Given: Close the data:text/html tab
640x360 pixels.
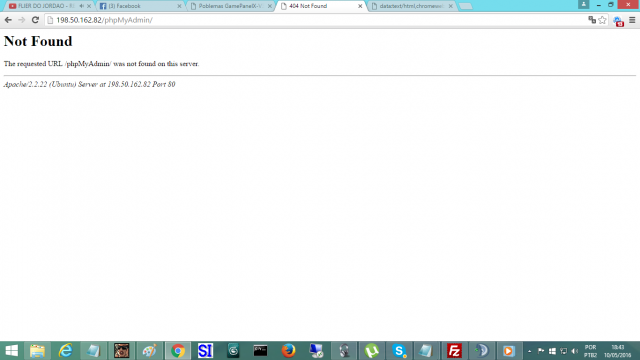Looking at the screenshot, I should 451,6.
